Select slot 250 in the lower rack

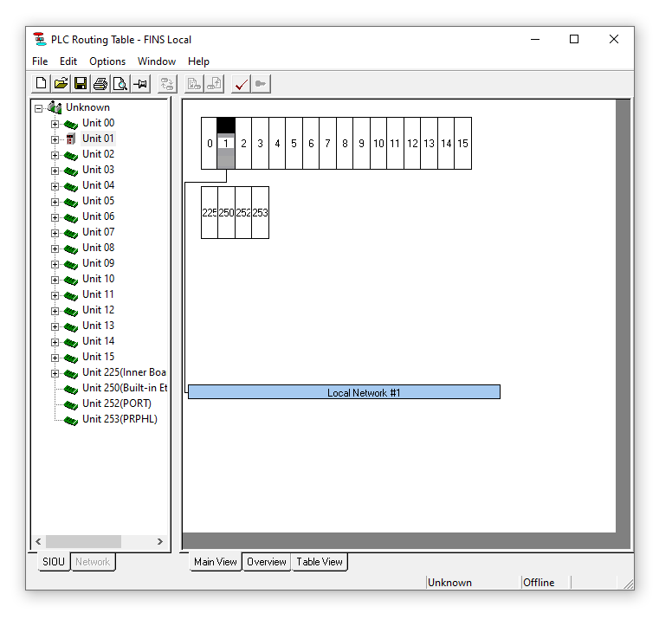tap(226, 212)
